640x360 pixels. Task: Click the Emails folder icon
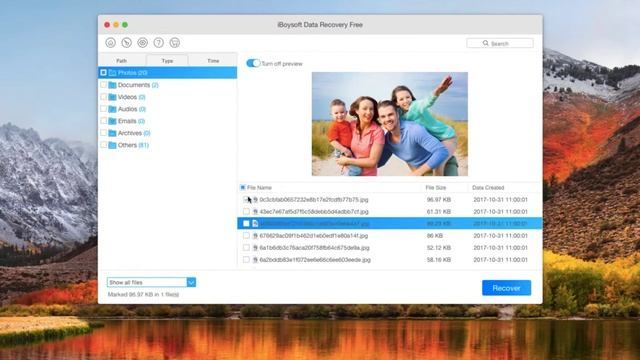112,121
